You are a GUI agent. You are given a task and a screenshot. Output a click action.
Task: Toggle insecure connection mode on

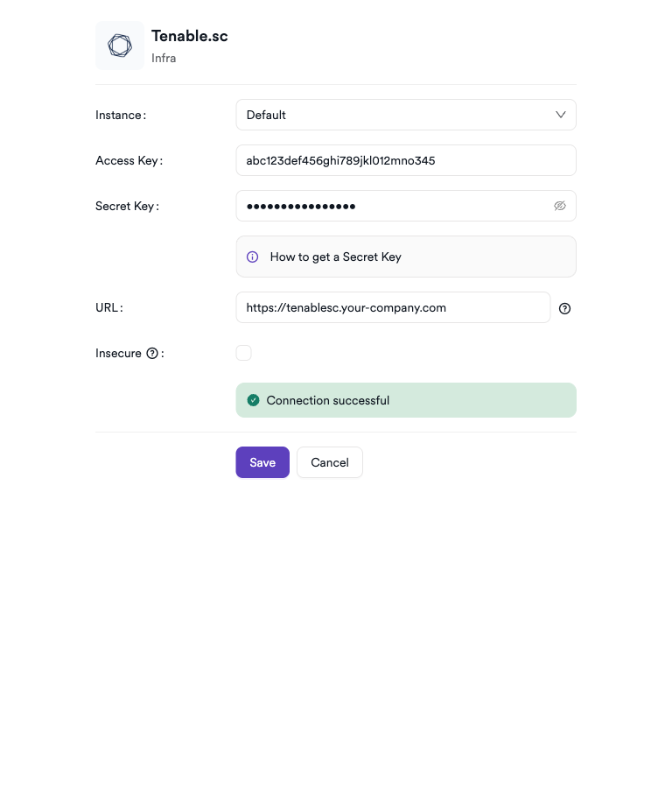pyautogui.click(x=243, y=352)
